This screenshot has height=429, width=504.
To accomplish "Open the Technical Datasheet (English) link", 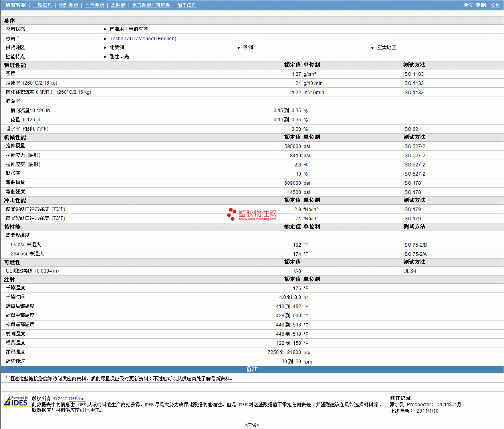I will click(x=143, y=39).
